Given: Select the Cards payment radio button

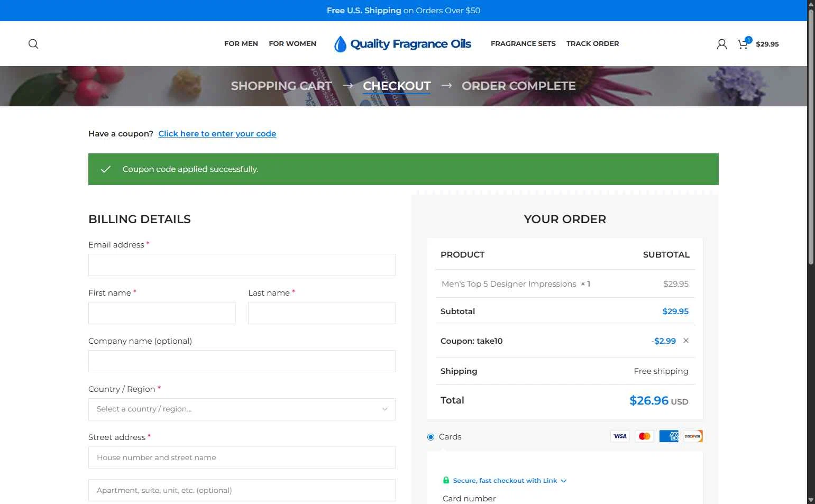Looking at the screenshot, I should click(431, 437).
